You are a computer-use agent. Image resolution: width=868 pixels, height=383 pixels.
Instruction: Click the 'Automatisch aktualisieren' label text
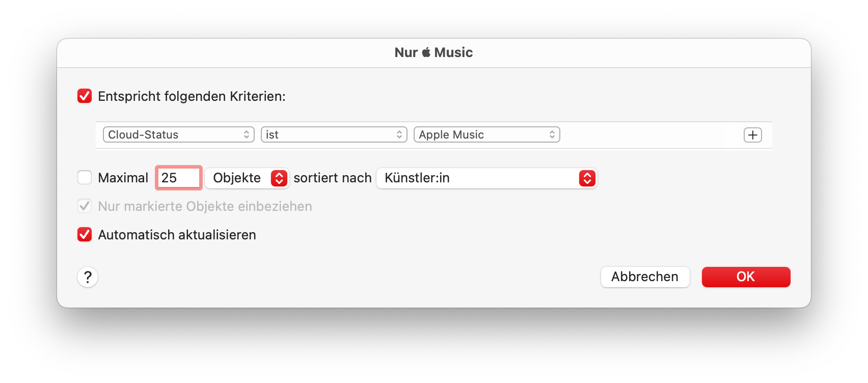pyautogui.click(x=177, y=235)
